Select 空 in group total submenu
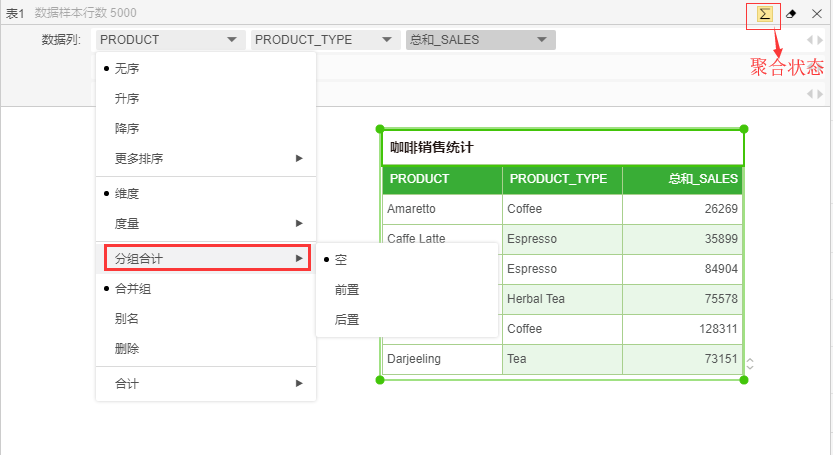Viewport: 833px width, 455px height. pyautogui.click(x=341, y=259)
